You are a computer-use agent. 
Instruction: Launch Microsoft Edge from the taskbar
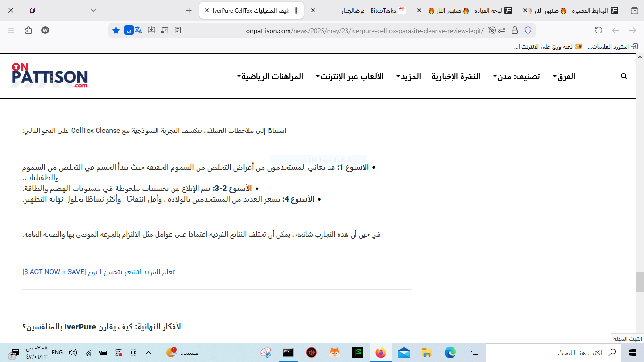click(450, 352)
